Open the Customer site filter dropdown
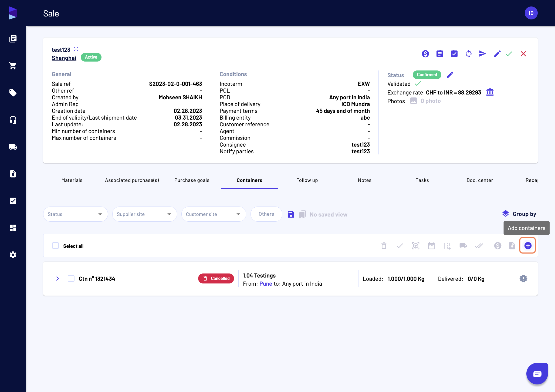Viewport: 555px width, 392px height. 214,214
